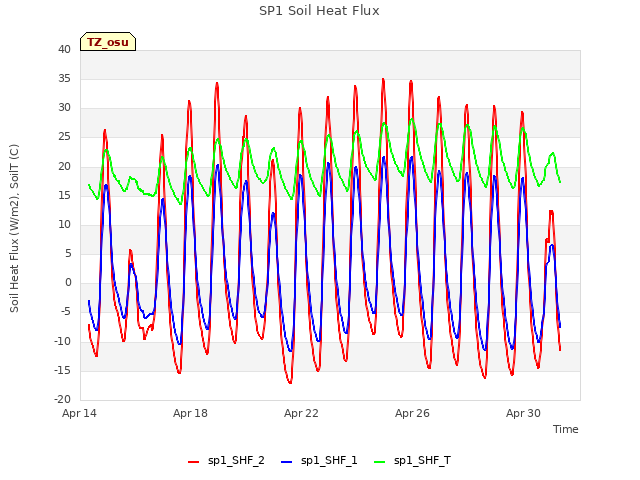Click the Apr 30 x-axis tick label
This screenshot has height=480, width=640.
(x=523, y=413)
